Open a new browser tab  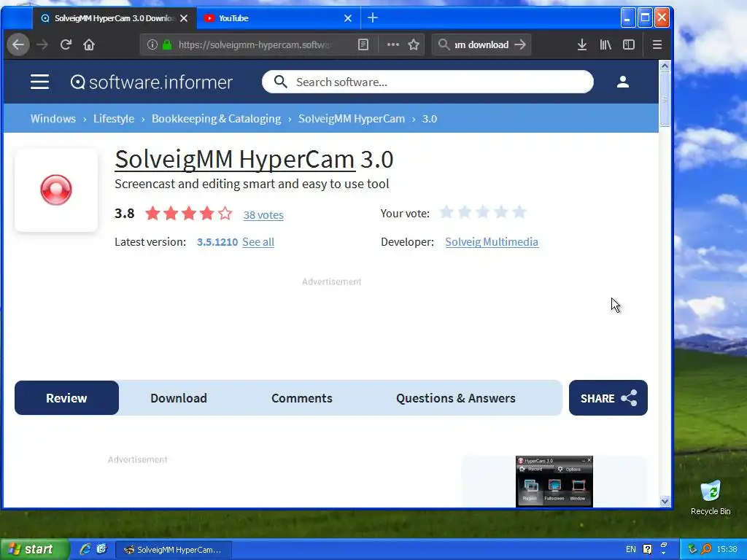click(x=373, y=18)
